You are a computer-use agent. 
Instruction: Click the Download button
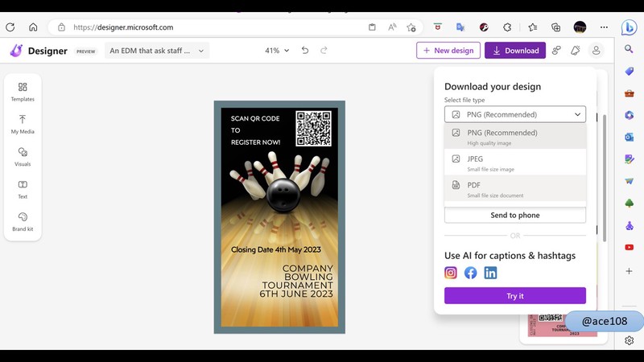point(515,51)
